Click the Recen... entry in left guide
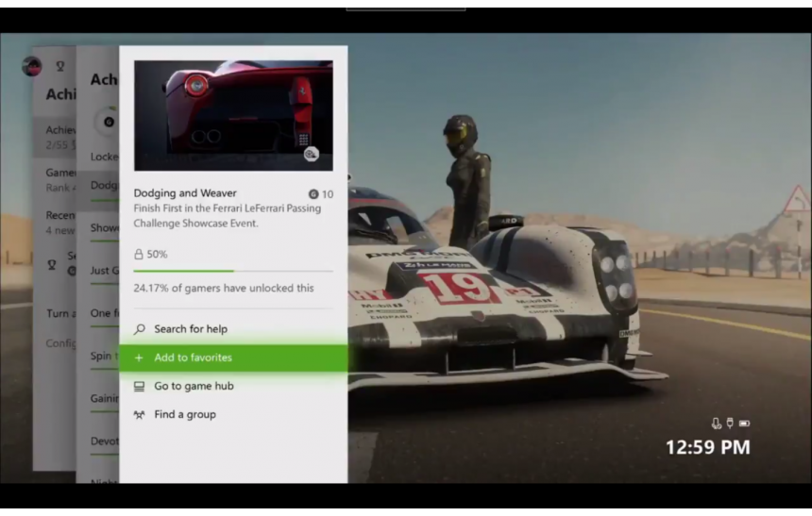812x516 pixels. pyautogui.click(x=55, y=222)
